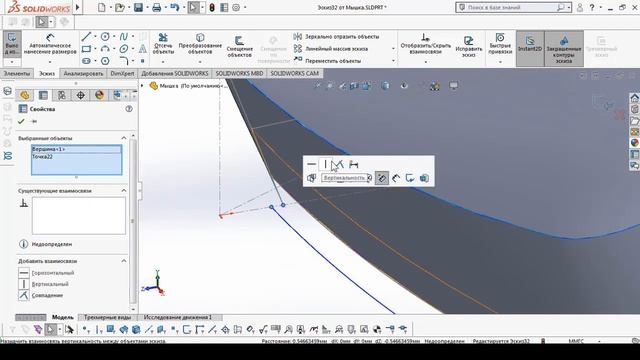Open the FeatureManager design tree panel tab
This screenshot has width=640, height=360.
tap(24, 95)
